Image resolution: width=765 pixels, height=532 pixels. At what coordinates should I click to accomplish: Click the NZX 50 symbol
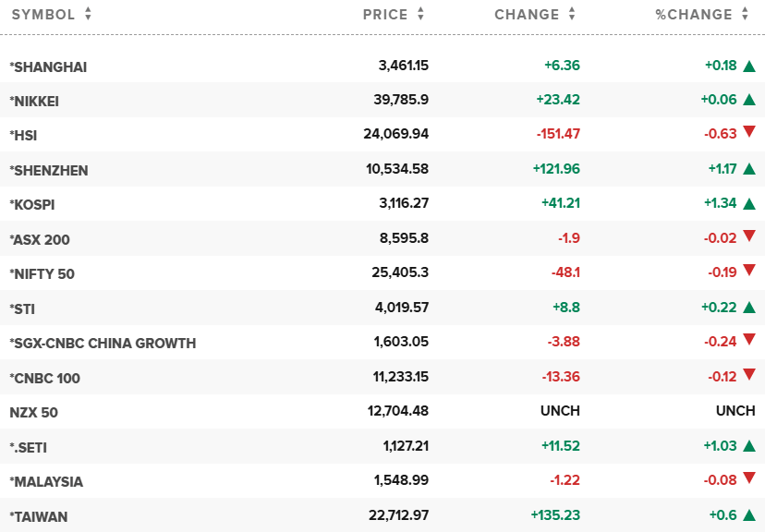coord(33,412)
